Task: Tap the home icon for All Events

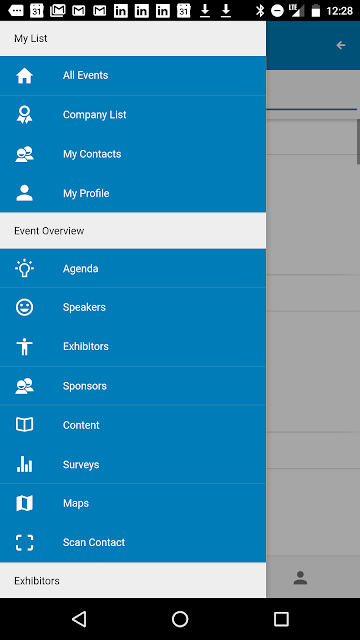Action: pos(24,76)
